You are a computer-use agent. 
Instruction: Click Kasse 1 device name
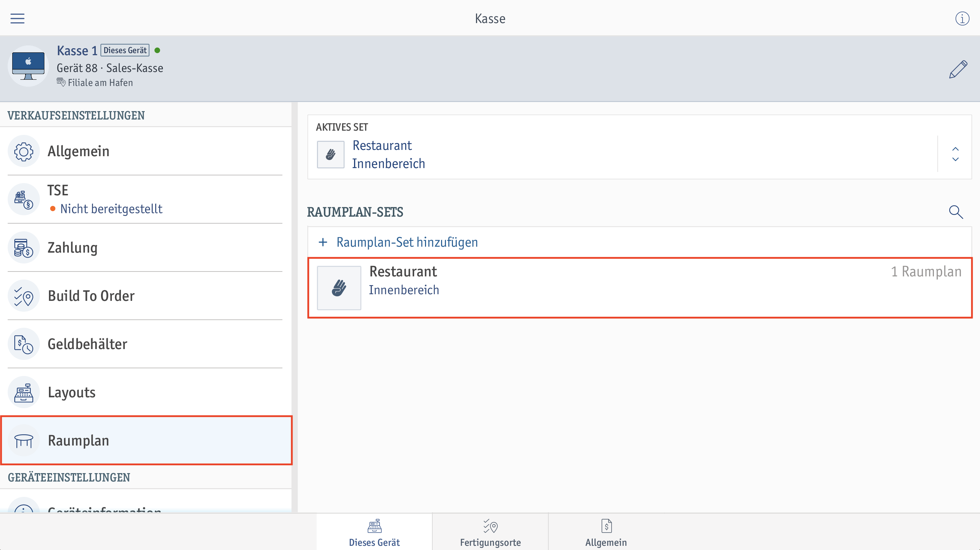77,51
